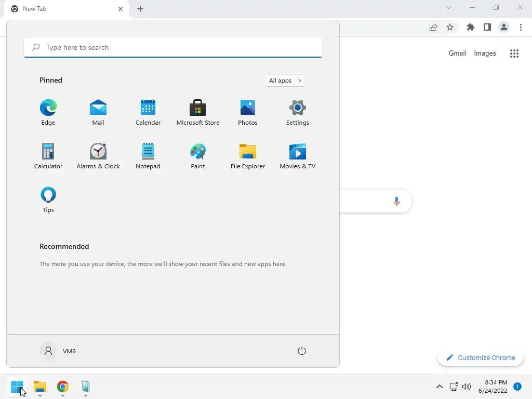The image size is (532, 399).
Task: Open File Explorer in pinned apps
Action: pyautogui.click(x=248, y=156)
